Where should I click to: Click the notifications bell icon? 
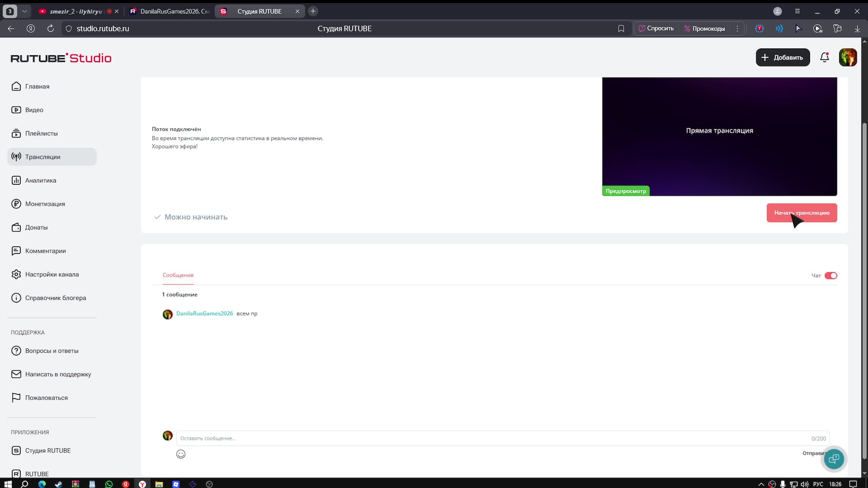(x=824, y=57)
